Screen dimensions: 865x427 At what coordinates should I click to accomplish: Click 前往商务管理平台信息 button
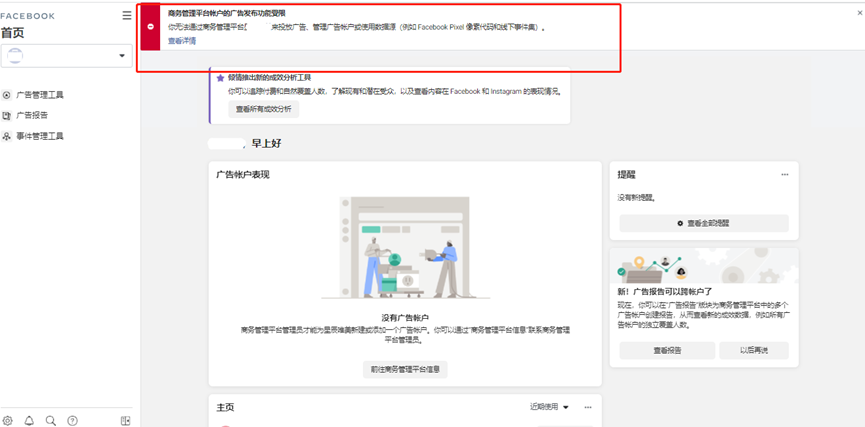point(405,369)
